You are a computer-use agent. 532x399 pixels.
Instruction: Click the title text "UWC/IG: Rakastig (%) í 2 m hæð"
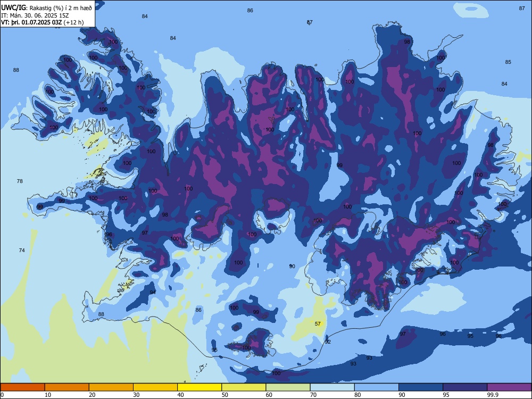(46, 8)
